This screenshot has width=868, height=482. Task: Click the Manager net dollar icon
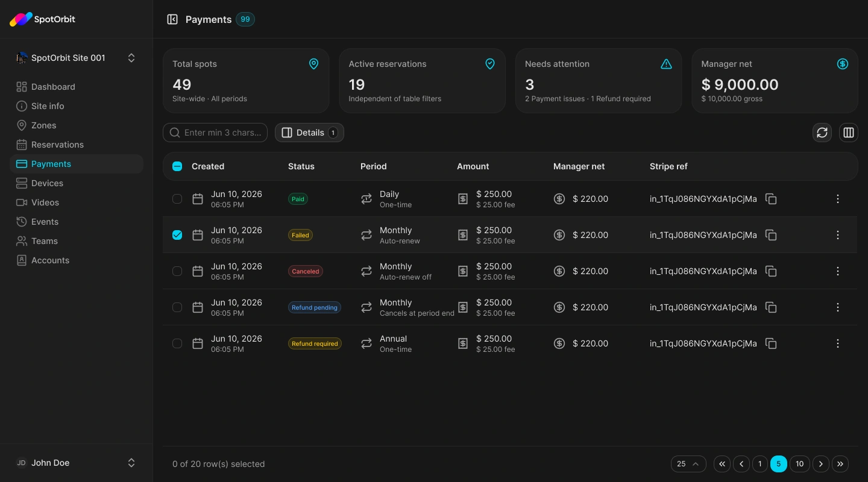(843, 64)
